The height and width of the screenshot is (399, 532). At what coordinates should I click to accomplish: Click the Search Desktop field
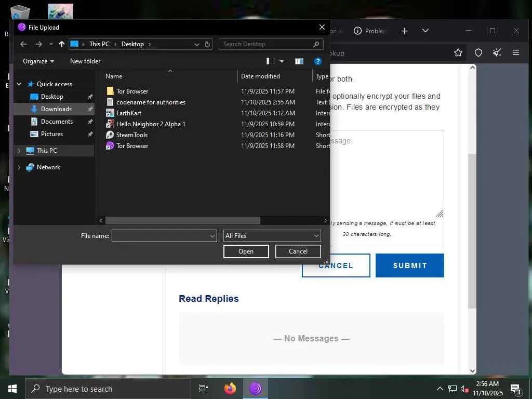click(x=271, y=44)
